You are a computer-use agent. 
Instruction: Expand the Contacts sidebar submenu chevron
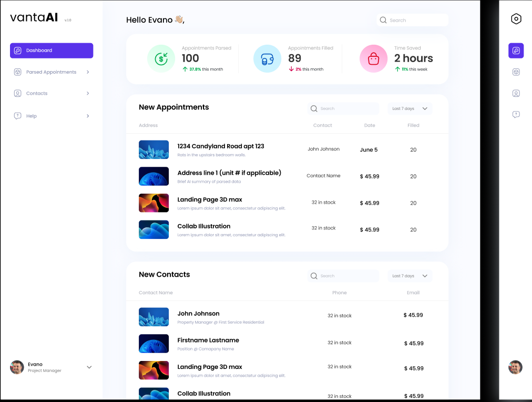(x=87, y=93)
